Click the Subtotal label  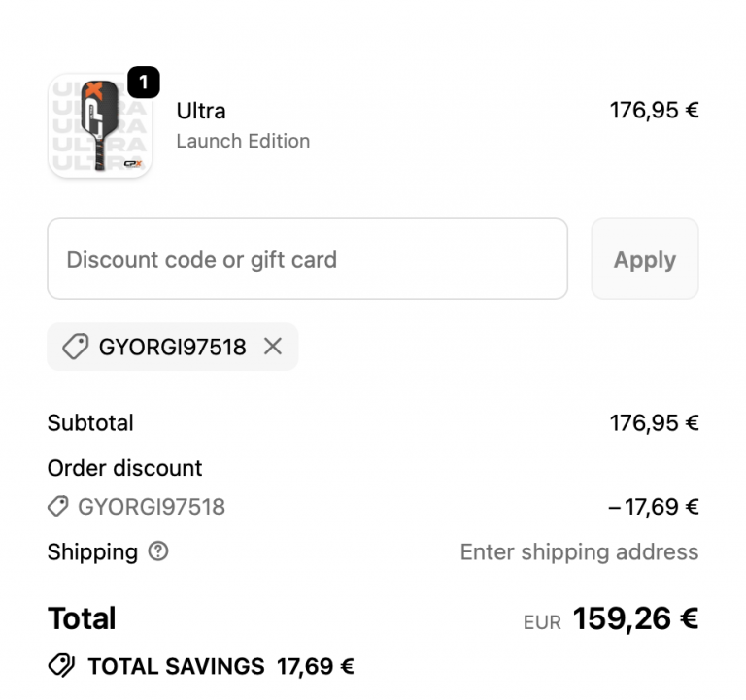pos(90,423)
